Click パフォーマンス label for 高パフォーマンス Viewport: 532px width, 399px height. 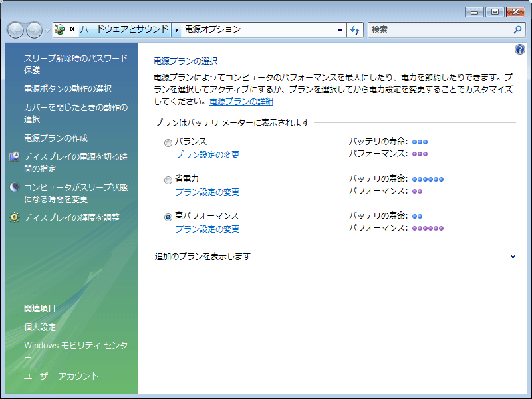378,228
